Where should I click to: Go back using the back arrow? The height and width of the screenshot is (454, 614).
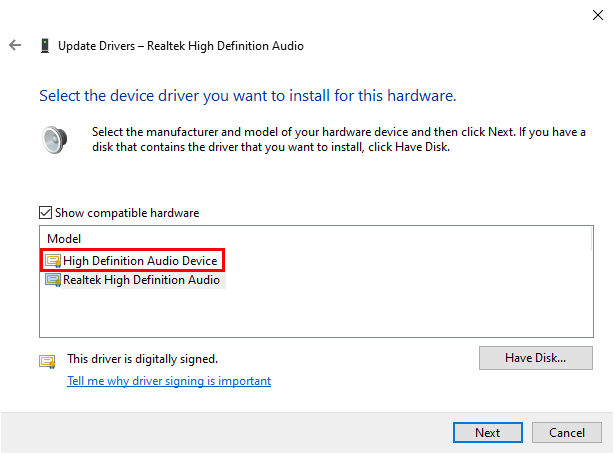tap(15, 46)
